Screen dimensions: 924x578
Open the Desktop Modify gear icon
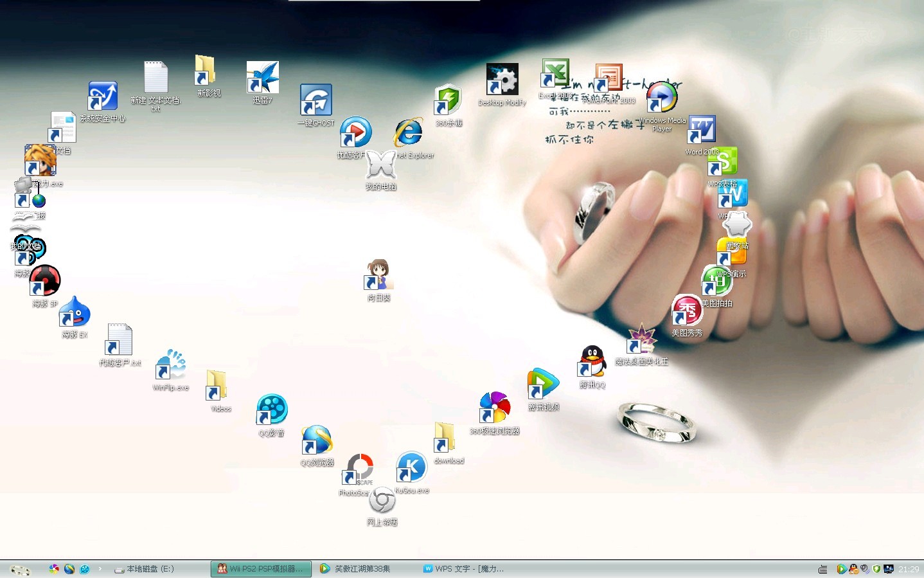(x=502, y=80)
